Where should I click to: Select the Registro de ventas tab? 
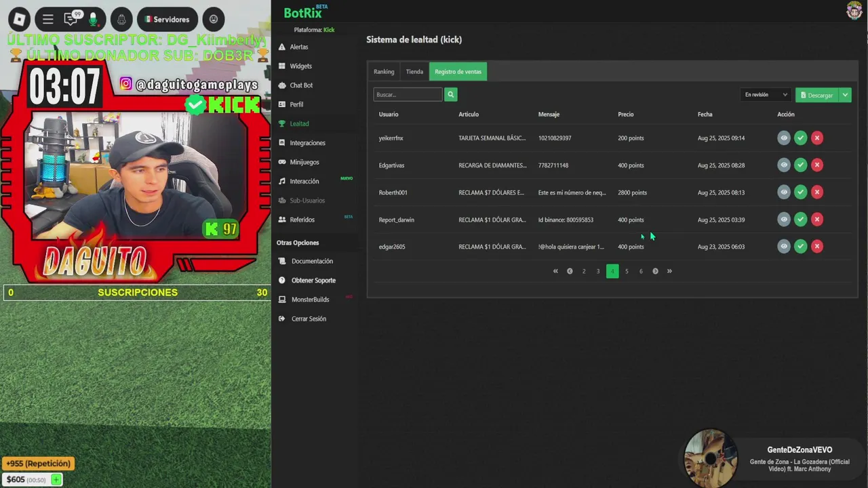458,72
